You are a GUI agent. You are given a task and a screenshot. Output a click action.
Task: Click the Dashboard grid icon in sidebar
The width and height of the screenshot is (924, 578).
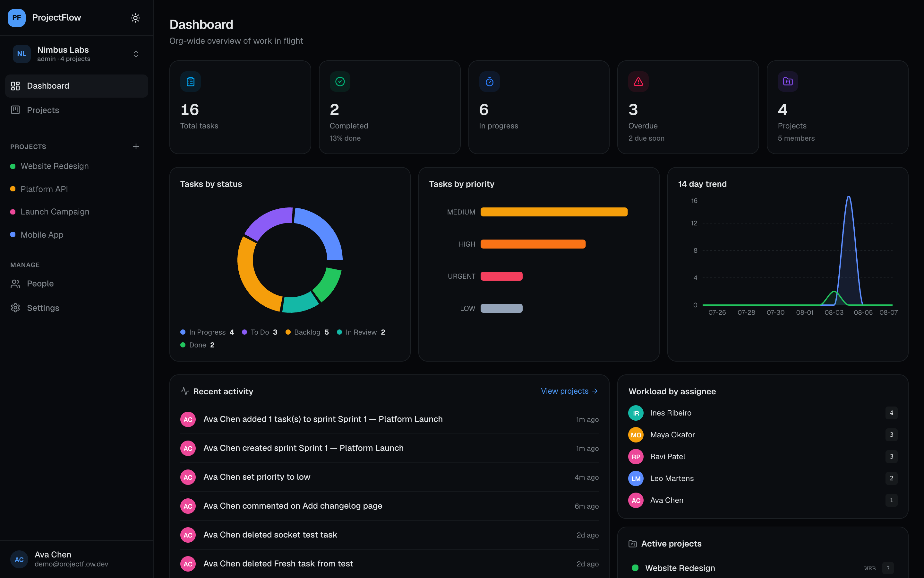pos(15,86)
